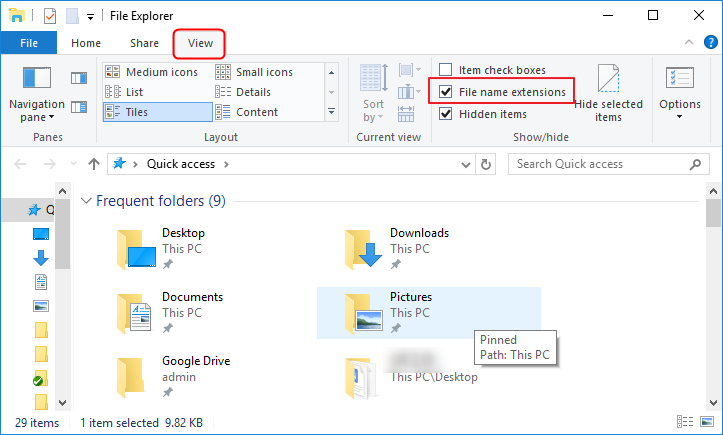
Task: Open the File tab
Action: click(29, 43)
